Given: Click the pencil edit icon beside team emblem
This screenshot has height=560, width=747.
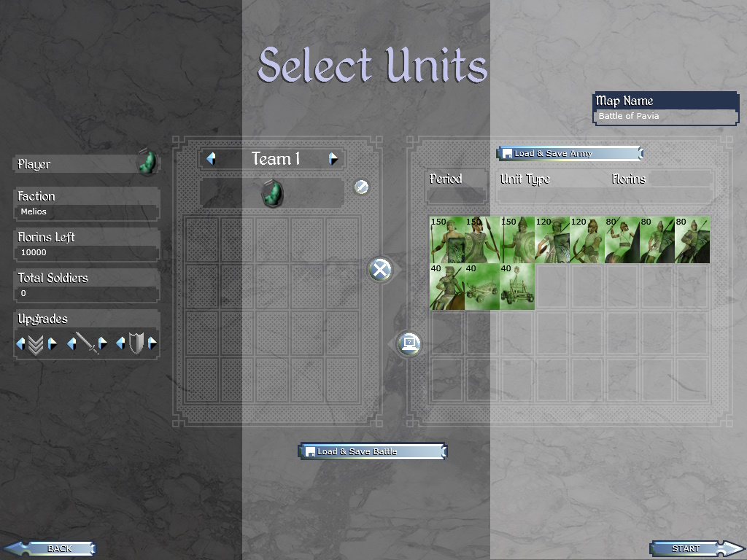Looking at the screenshot, I should (x=361, y=187).
